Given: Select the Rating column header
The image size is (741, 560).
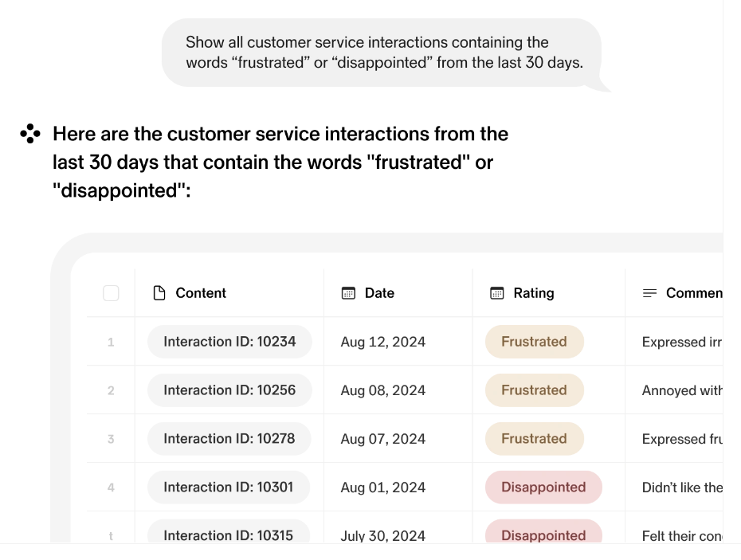Looking at the screenshot, I should point(533,293).
